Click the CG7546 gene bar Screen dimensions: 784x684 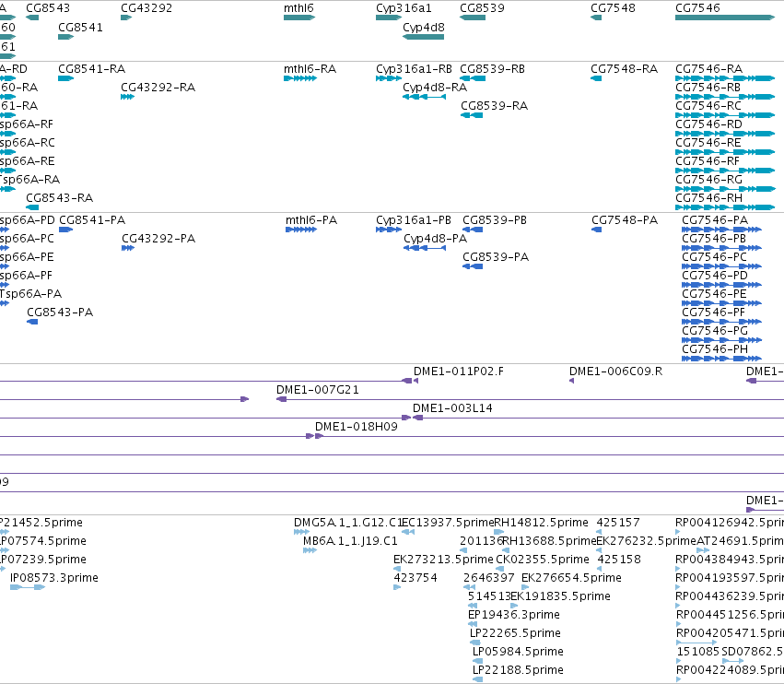click(725, 18)
